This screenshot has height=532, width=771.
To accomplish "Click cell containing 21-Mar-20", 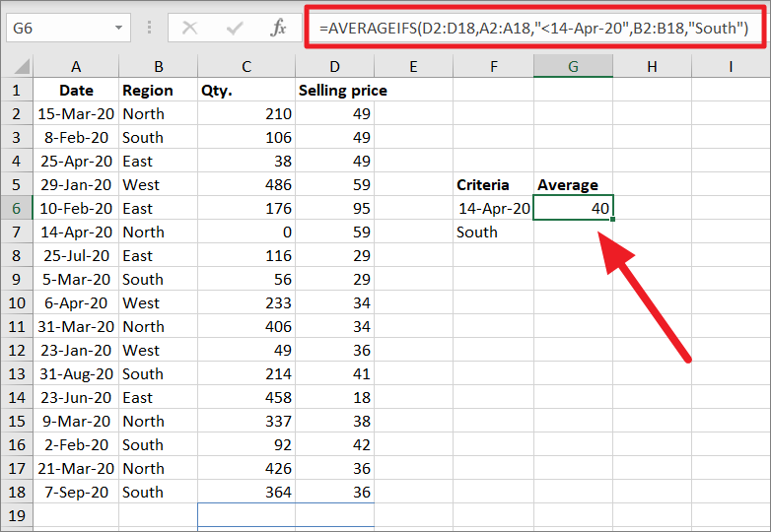I will pos(76,469).
